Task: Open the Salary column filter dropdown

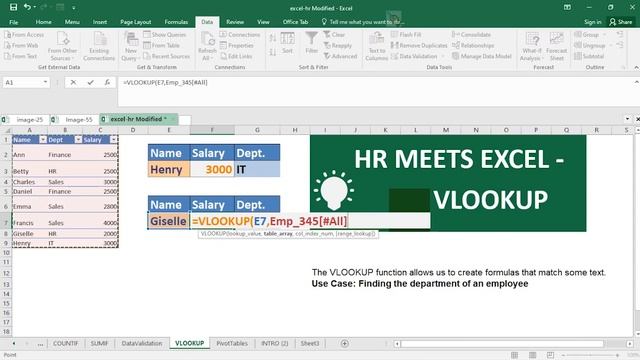Action: [x=113, y=140]
